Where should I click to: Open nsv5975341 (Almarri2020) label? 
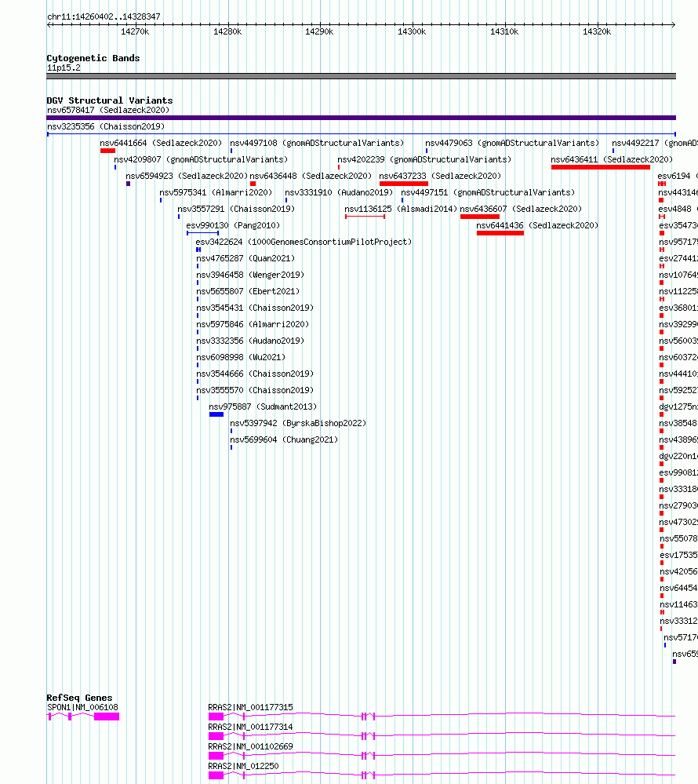point(216,192)
